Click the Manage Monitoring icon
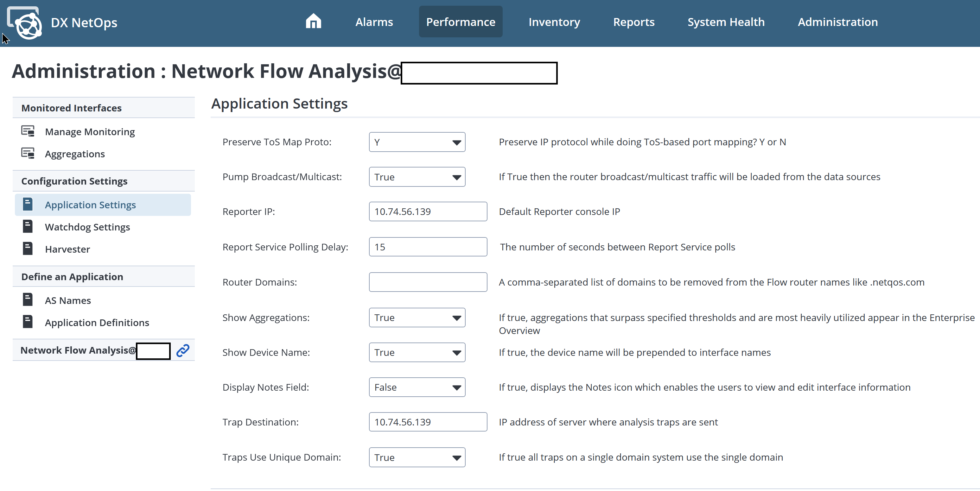Screen dimensions: 980x491 pyautogui.click(x=28, y=131)
